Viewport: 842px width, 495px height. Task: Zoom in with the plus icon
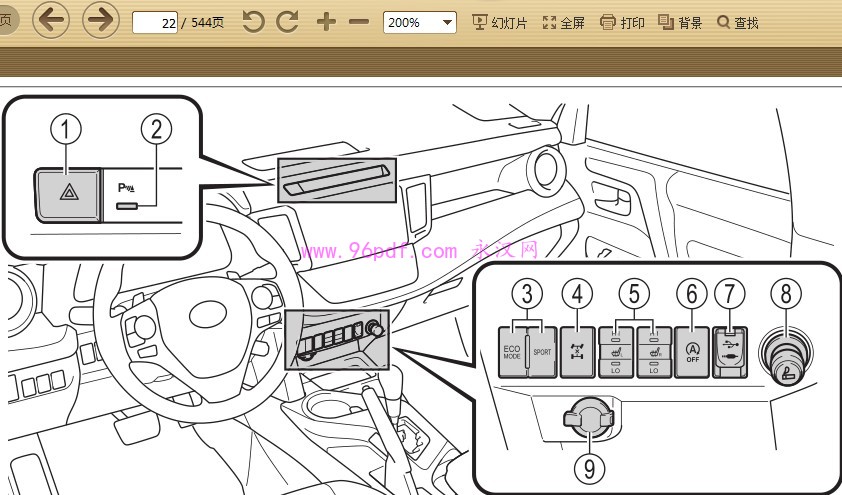tap(326, 22)
